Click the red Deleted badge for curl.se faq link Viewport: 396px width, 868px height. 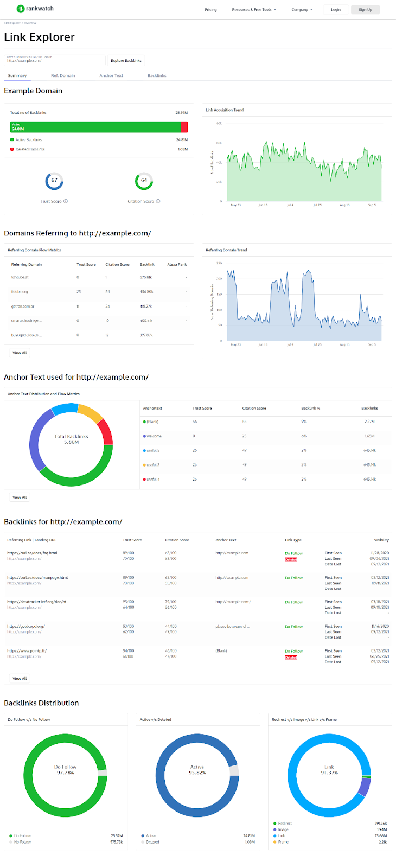coord(291,559)
